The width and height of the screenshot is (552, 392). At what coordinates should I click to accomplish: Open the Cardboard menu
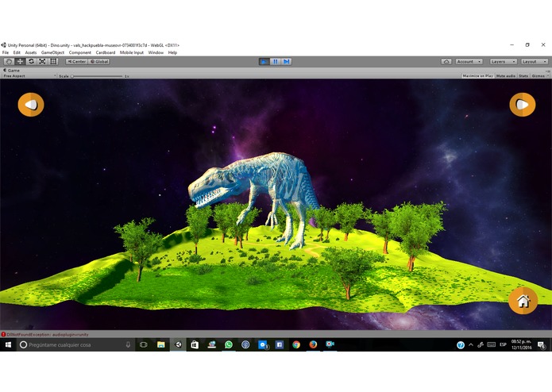(x=106, y=52)
